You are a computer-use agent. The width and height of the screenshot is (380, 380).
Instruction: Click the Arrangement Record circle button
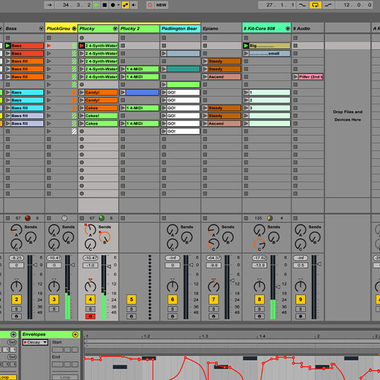coord(113,5)
